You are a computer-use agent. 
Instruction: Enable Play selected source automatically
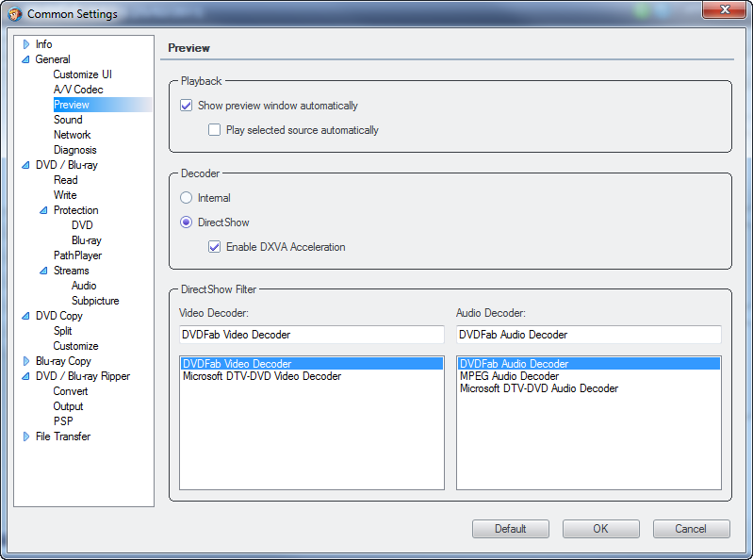[x=214, y=130]
